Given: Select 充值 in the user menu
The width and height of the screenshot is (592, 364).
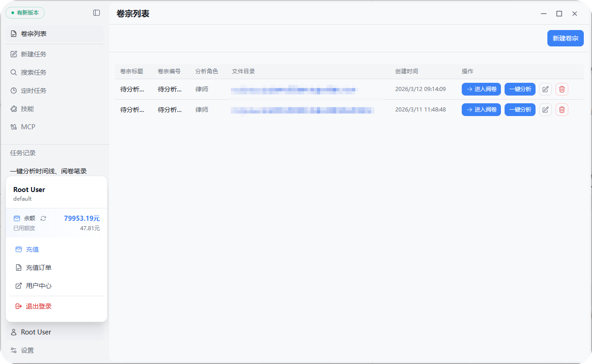Looking at the screenshot, I should [32, 249].
